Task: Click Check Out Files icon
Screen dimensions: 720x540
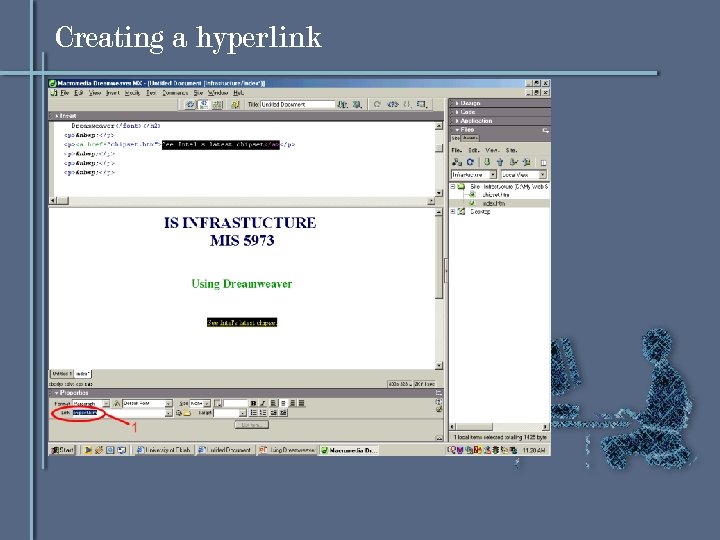Action: pos(513,162)
